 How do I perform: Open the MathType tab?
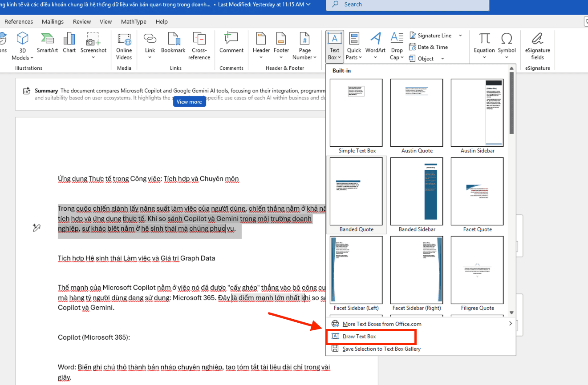(x=134, y=21)
